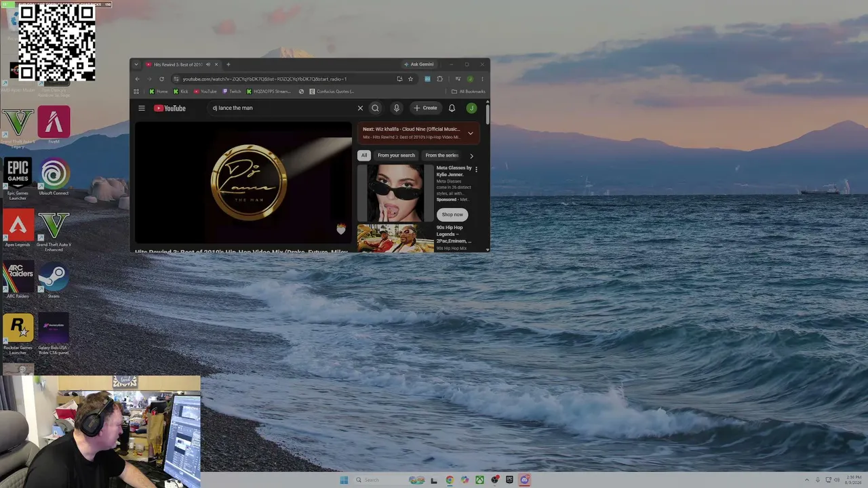Open Discord from the taskbar
Image resolution: width=868 pixels, height=488 pixels.
pyautogui.click(x=524, y=480)
